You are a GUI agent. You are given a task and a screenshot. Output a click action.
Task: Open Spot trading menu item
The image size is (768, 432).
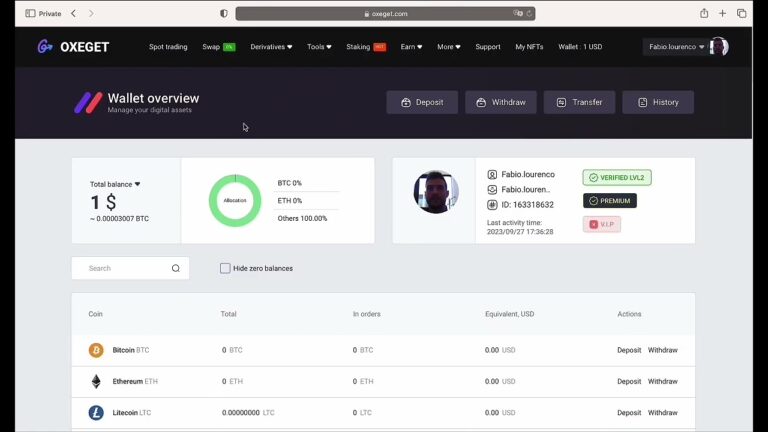[168, 47]
